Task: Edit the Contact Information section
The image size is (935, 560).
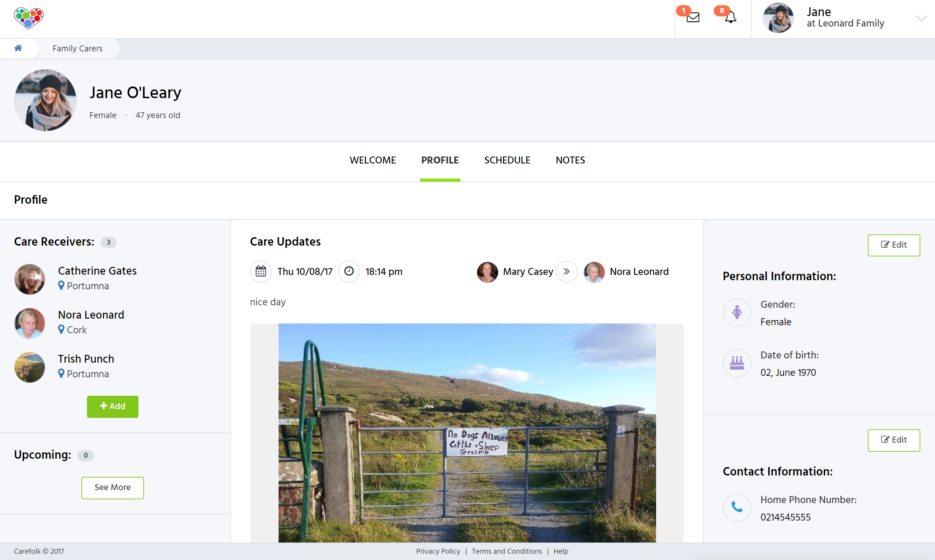Action: pyautogui.click(x=893, y=440)
